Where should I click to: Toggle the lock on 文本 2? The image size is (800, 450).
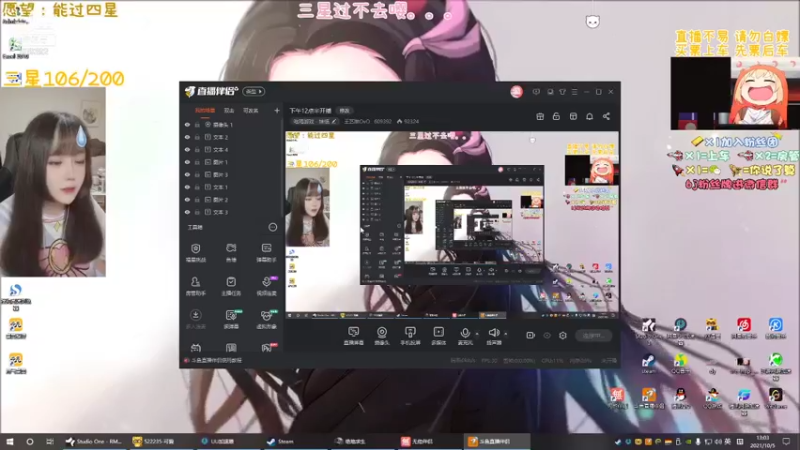197,137
